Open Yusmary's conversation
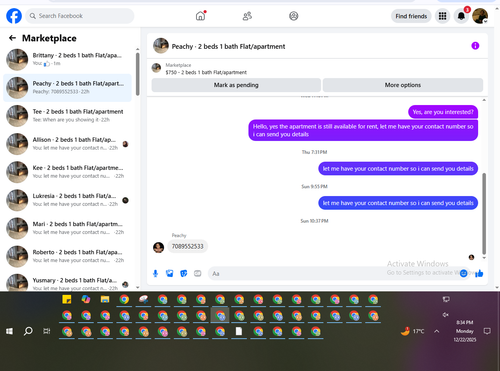Image resolution: width=500 pixels, height=371 pixels. pos(67,283)
